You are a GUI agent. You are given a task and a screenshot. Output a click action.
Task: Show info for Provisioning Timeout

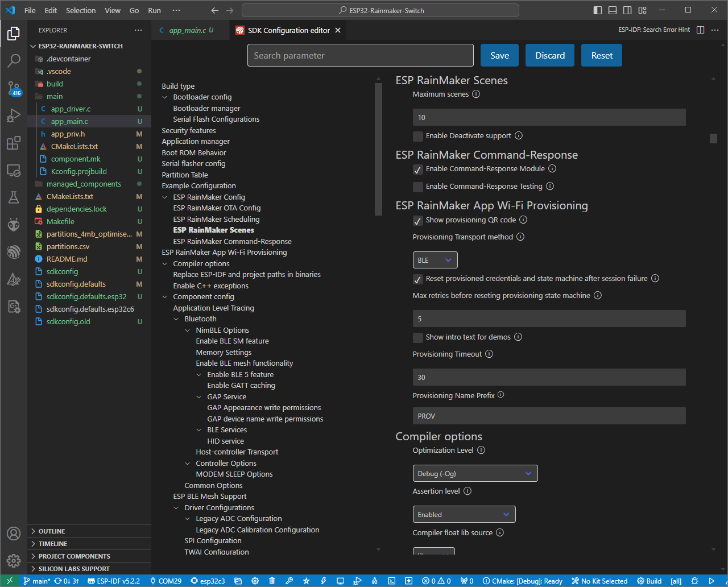[x=489, y=354]
